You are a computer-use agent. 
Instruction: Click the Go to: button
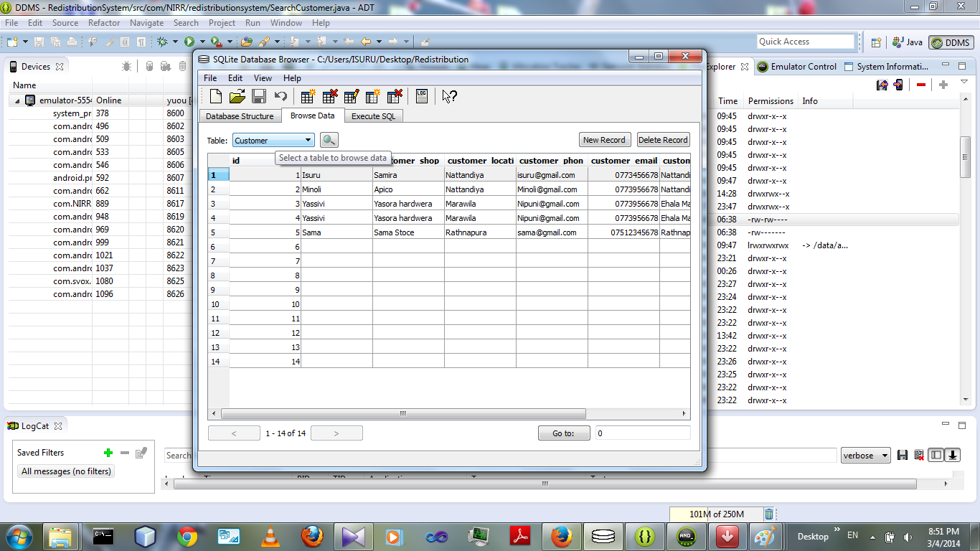coord(564,433)
